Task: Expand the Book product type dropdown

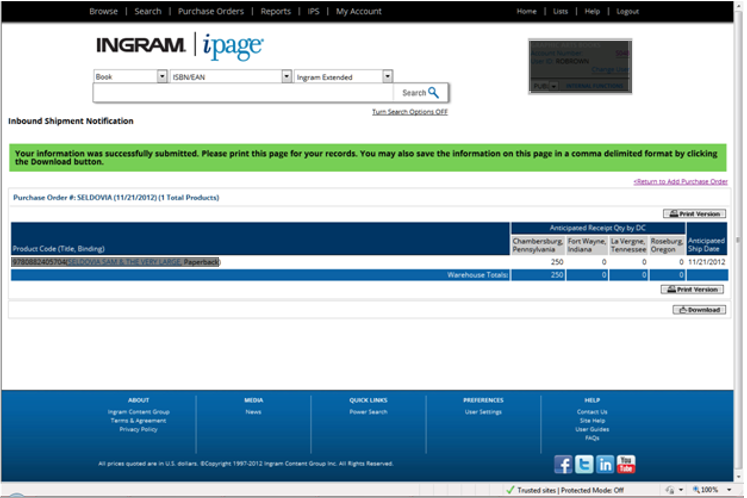Action: point(162,76)
